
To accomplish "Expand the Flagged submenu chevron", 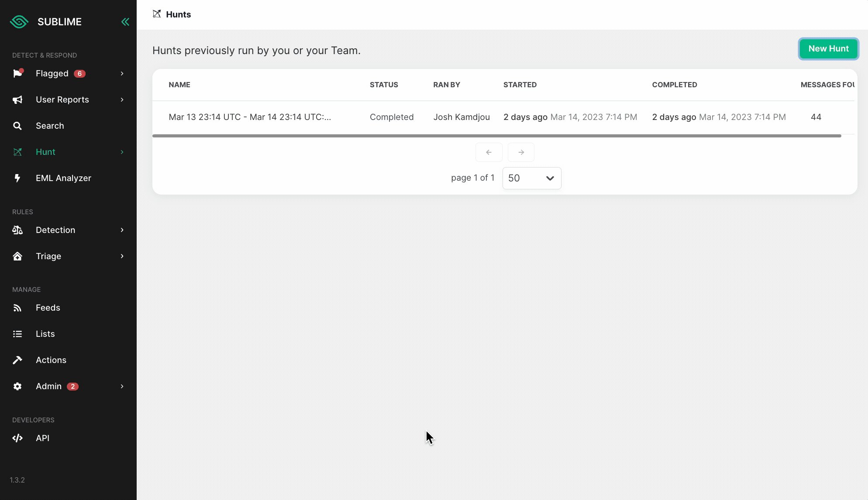I will click(x=122, y=73).
